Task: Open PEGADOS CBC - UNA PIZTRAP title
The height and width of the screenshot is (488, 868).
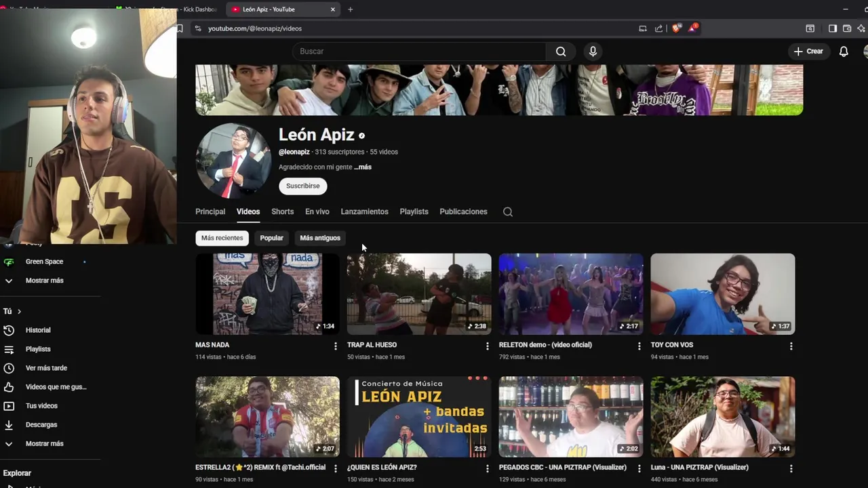Action: click(562, 468)
